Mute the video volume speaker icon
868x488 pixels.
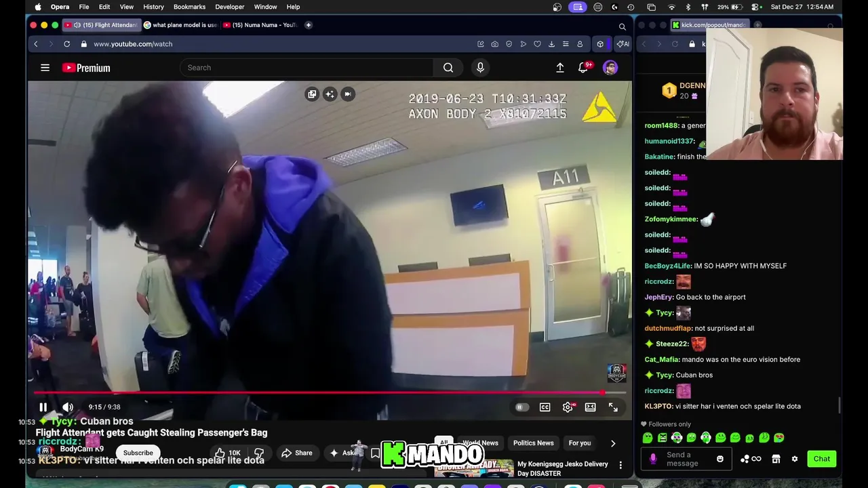coord(68,407)
